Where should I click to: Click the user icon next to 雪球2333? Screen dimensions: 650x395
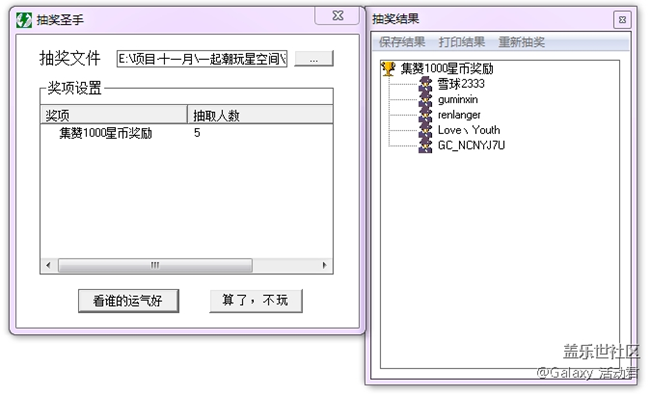click(425, 83)
